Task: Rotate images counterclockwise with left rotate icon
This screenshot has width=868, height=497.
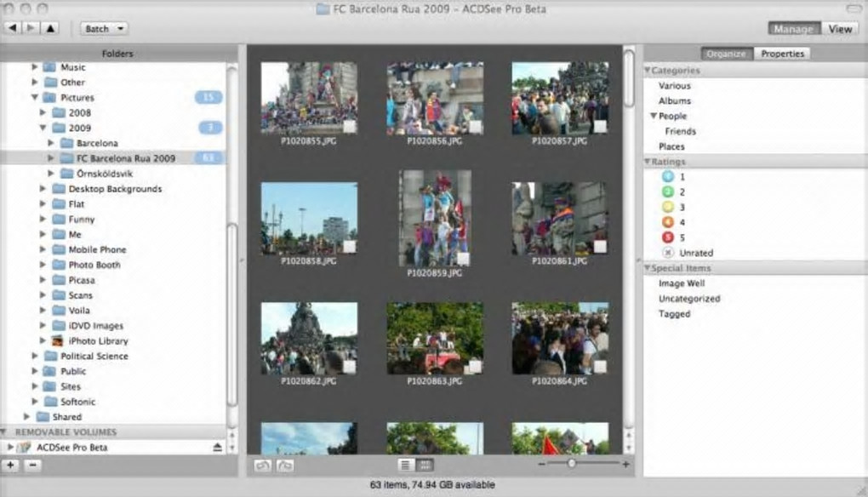Action: [x=263, y=465]
